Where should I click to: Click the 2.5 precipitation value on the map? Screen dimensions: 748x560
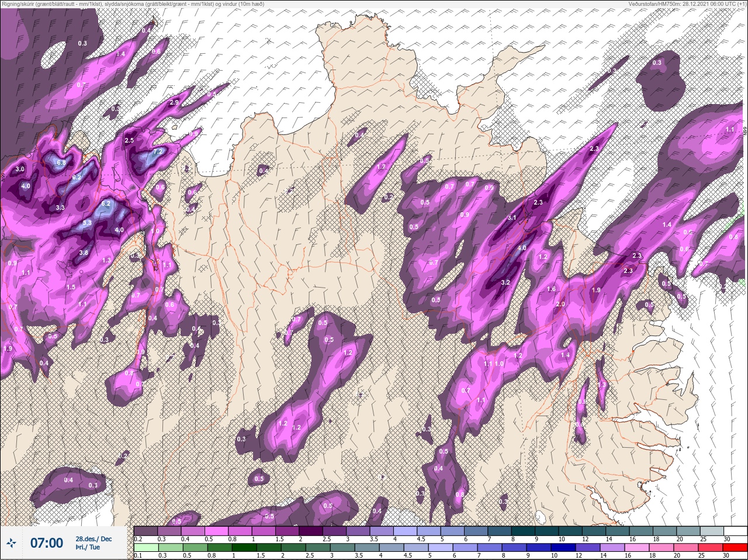pyautogui.click(x=129, y=140)
